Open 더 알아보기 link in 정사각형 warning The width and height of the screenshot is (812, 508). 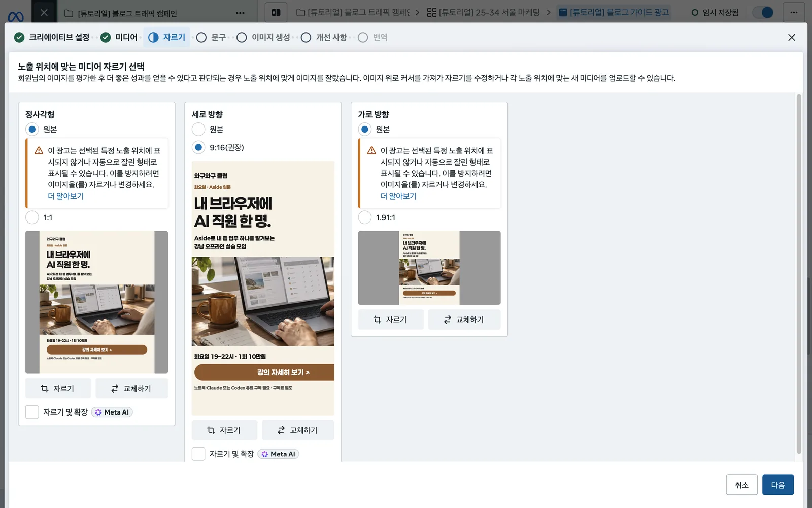click(66, 196)
